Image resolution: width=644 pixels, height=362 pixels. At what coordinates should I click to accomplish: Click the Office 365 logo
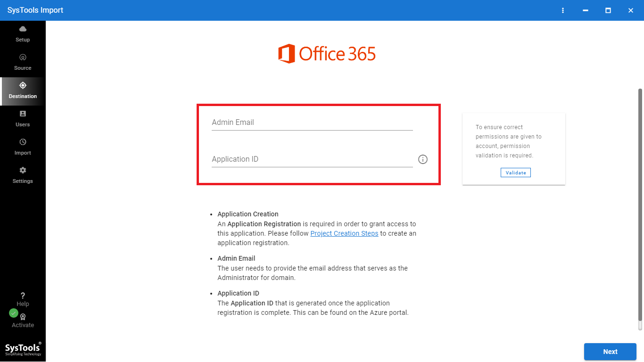pyautogui.click(x=327, y=54)
